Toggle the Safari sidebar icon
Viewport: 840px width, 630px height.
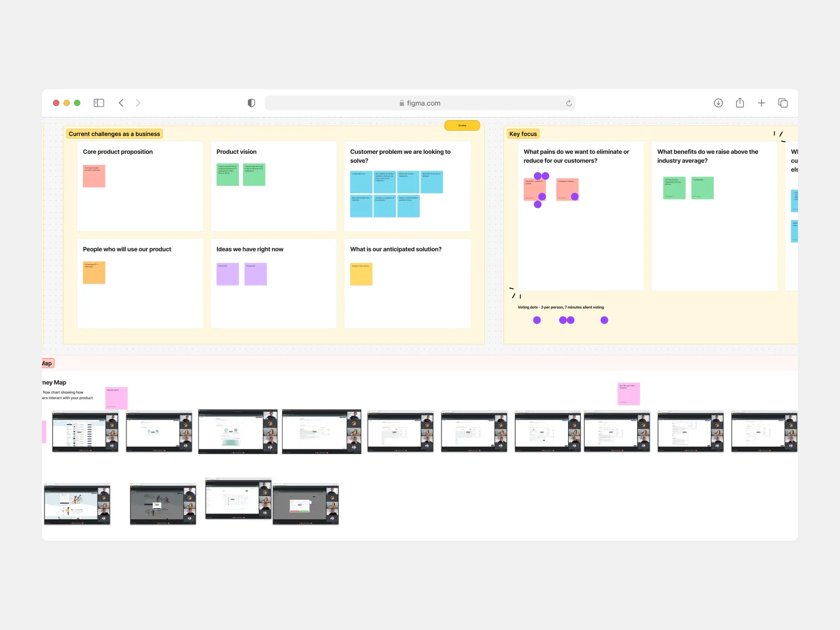click(x=99, y=103)
